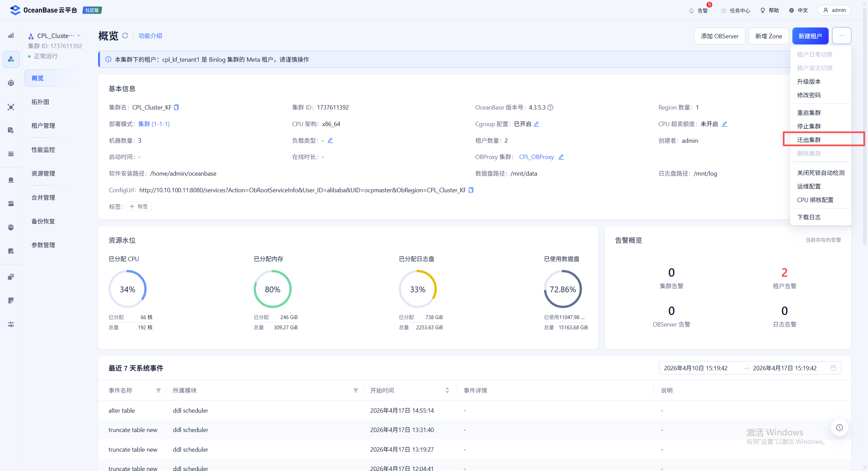Click the 新建租户 button
The image size is (868, 471).
tap(810, 36)
